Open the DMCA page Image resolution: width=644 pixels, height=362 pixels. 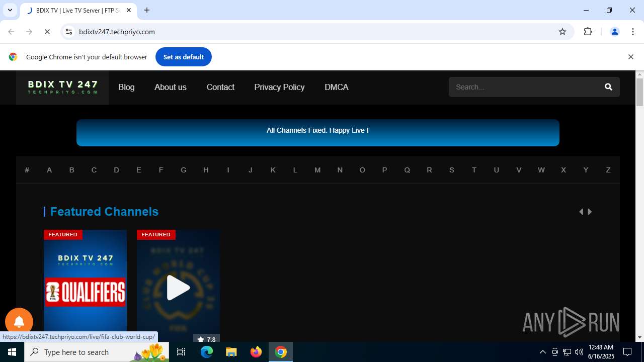click(337, 87)
